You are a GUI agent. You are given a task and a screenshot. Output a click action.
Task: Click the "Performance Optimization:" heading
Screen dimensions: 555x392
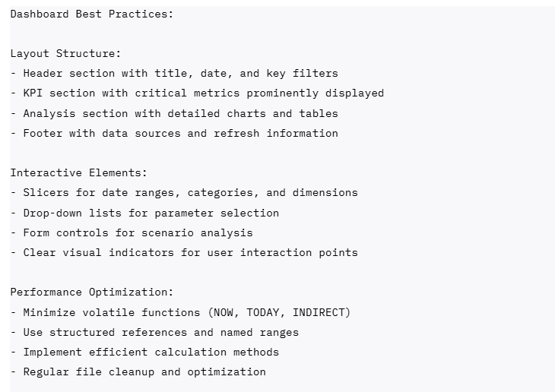(91, 292)
